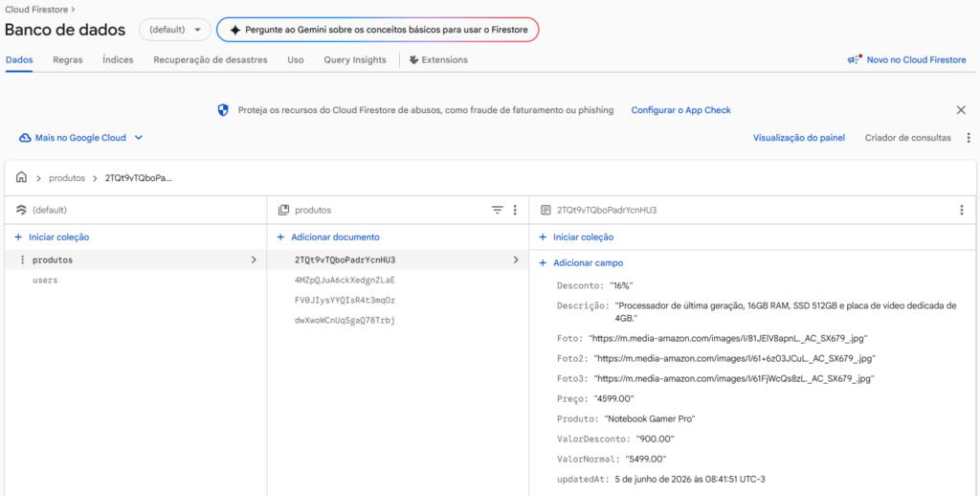980x496 pixels.
Task: Open the three-dot menu in the produtos column header
Action: (x=515, y=210)
